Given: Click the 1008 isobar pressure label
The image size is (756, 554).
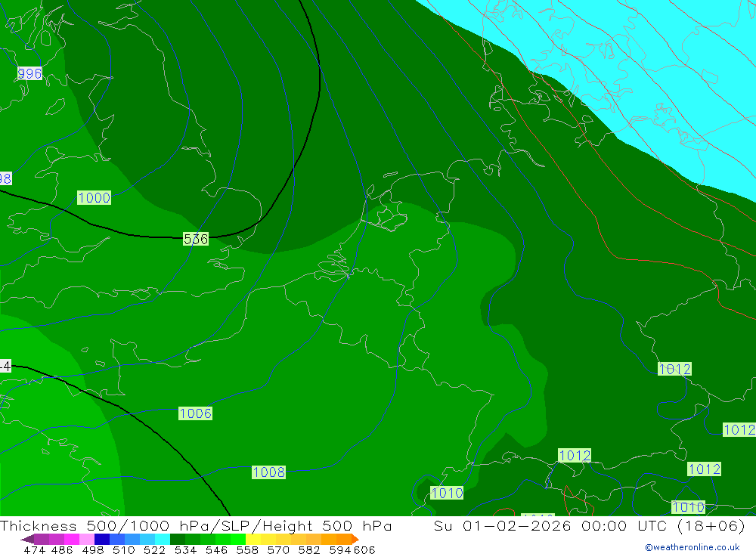Looking at the screenshot, I should point(268,472).
